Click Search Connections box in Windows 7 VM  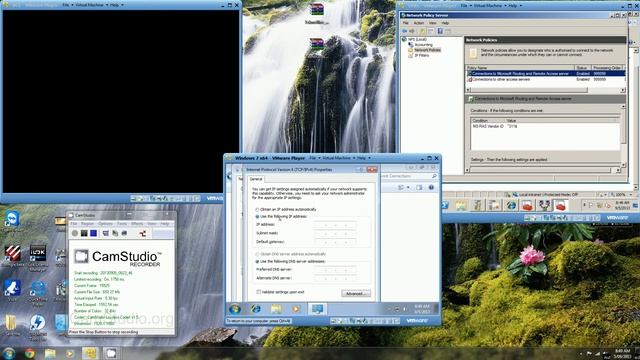[409, 176]
